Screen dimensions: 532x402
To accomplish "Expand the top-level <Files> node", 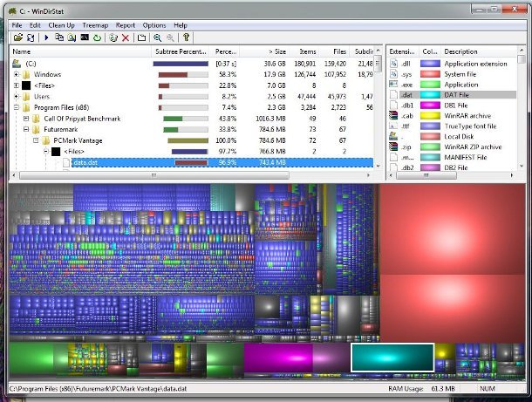I will 16,85.
